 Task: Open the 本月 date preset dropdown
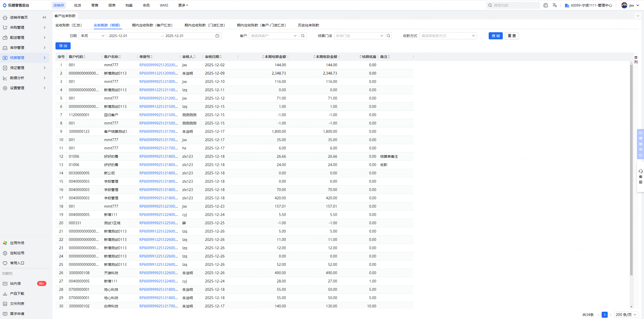coord(92,36)
